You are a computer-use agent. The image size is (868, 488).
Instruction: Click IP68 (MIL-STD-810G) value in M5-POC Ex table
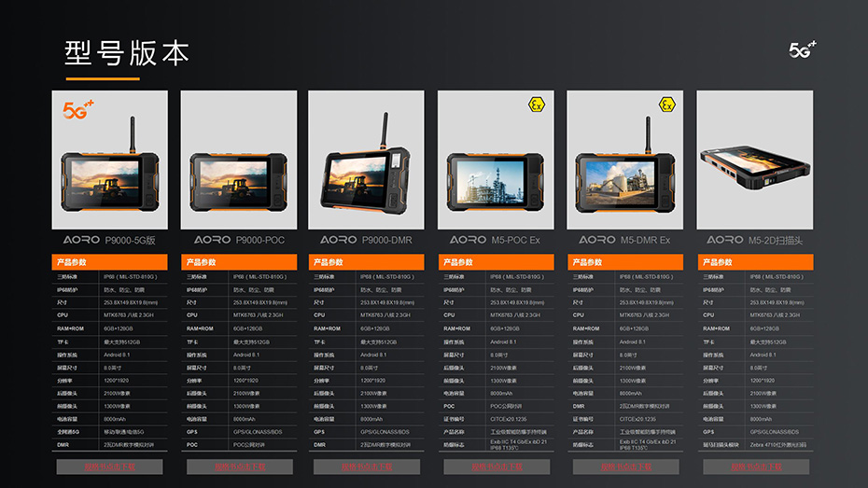point(516,276)
